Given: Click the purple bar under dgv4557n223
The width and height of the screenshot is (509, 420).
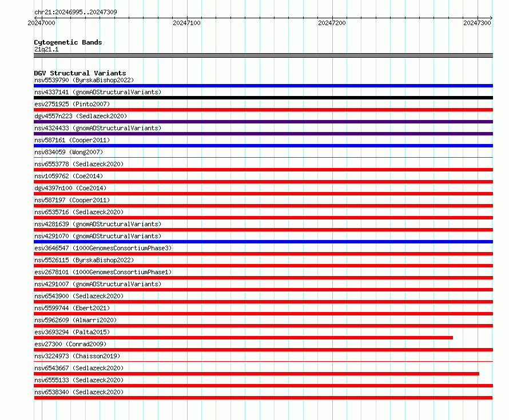Looking at the screenshot, I should pos(263,122).
